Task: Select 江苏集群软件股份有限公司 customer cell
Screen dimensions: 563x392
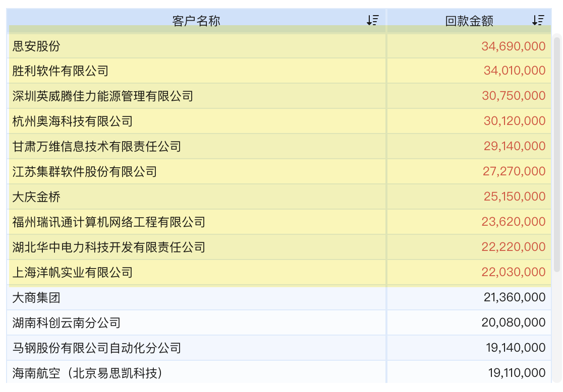Action: [196, 171]
